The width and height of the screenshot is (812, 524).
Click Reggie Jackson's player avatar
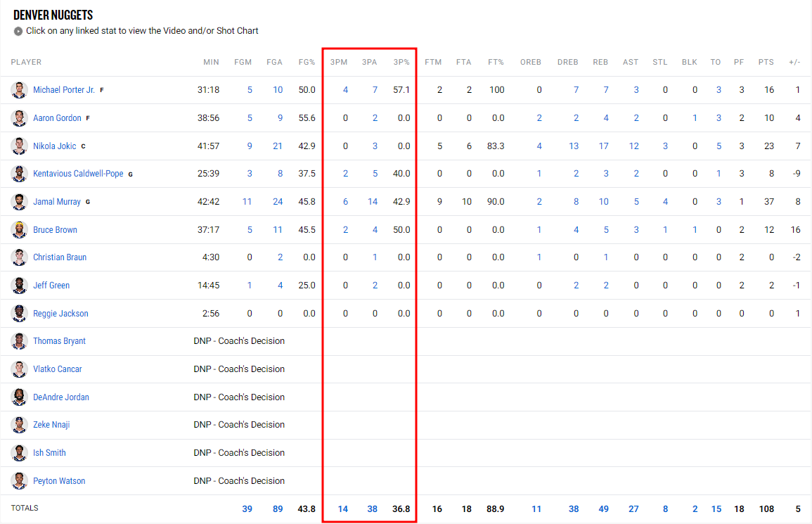pos(19,314)
